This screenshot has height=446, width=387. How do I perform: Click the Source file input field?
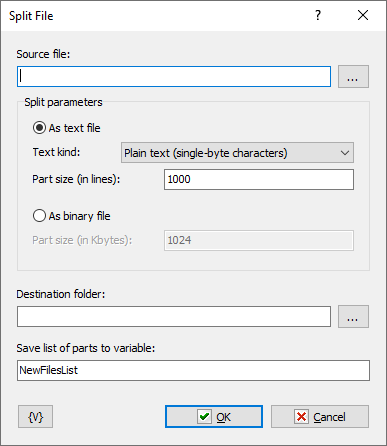pyautogui.click(x=174, y=77)
